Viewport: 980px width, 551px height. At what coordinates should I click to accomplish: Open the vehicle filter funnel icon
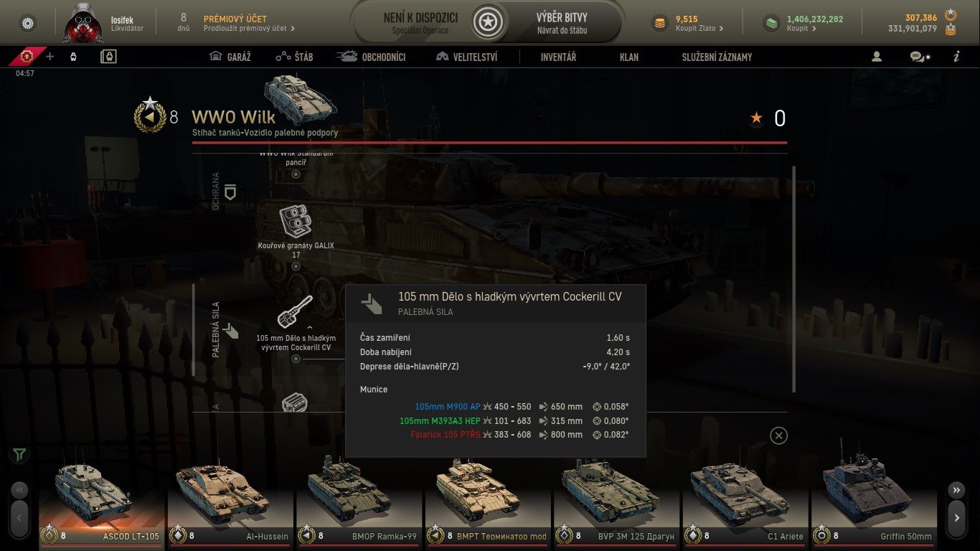pos(19,454)
